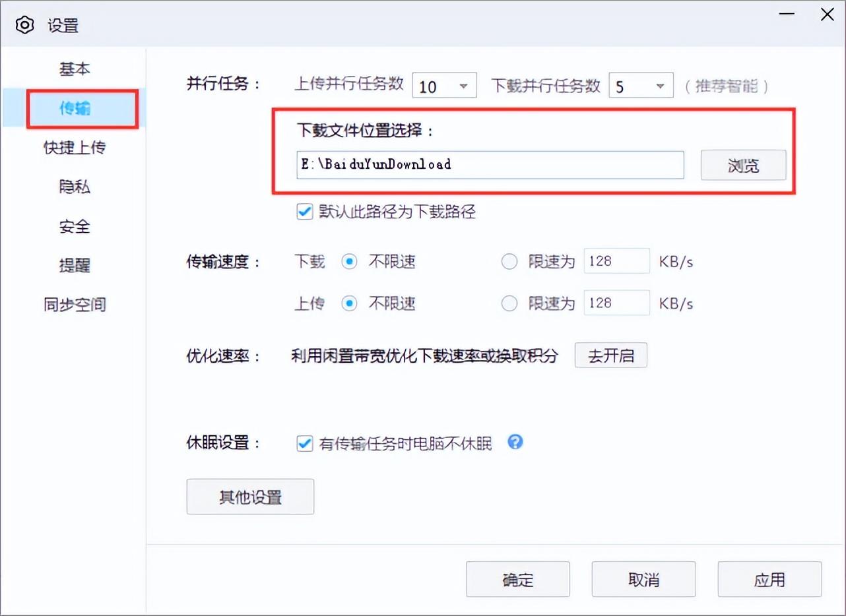Screen dimensions: 846x616
Task: Switch to the 基本 settings tab
Action: coord(75,69)
